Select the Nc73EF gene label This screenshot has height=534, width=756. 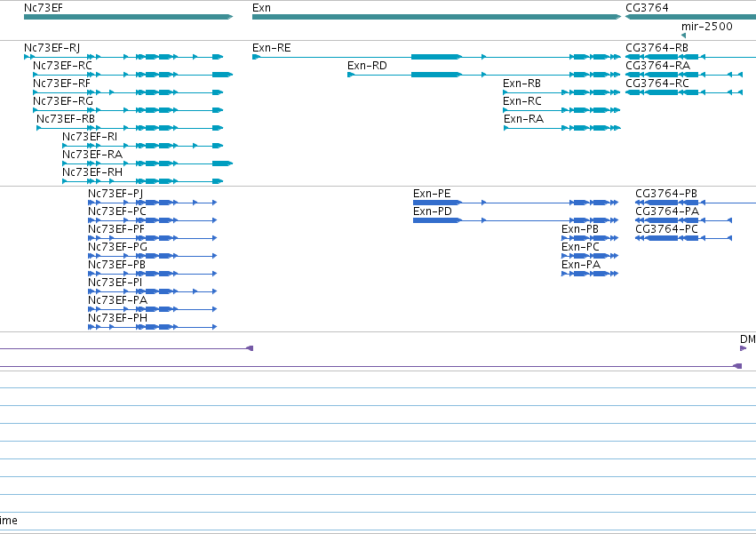click(43, 8)
